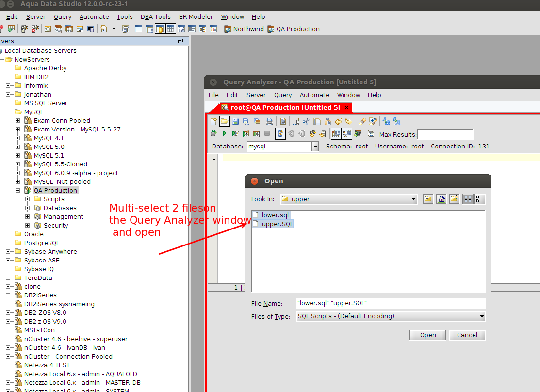Open ER Modeler menu in main window
This screenshot has height=392, width=540.
(196, 17)
